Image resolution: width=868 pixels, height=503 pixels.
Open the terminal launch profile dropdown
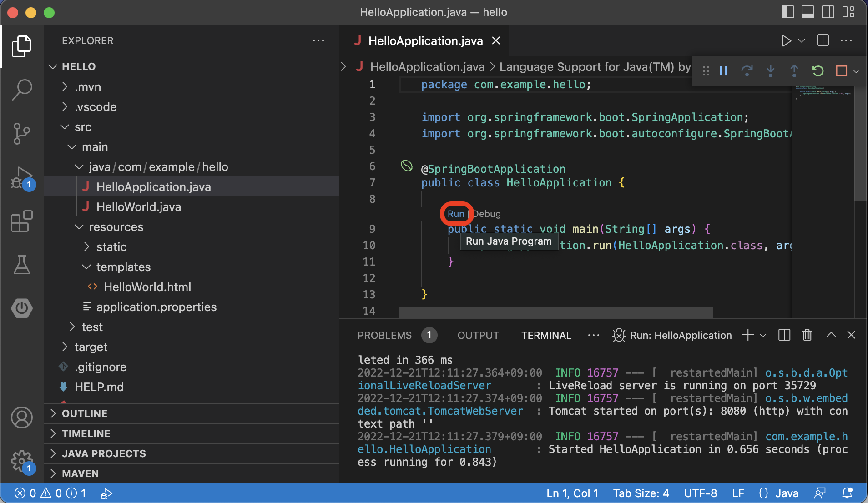[x=763, y=336]
